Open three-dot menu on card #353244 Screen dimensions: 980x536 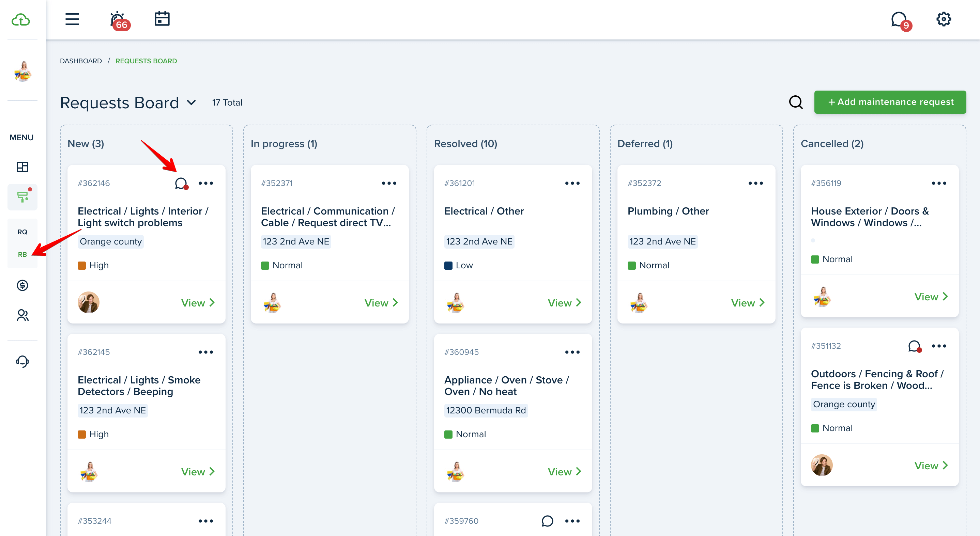206,521
